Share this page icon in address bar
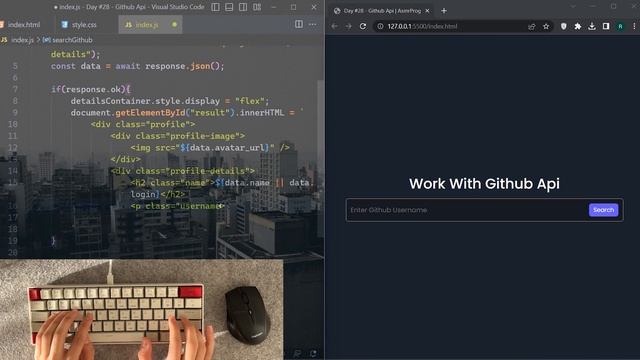640x360 pixels. click(x=531, y=26)
